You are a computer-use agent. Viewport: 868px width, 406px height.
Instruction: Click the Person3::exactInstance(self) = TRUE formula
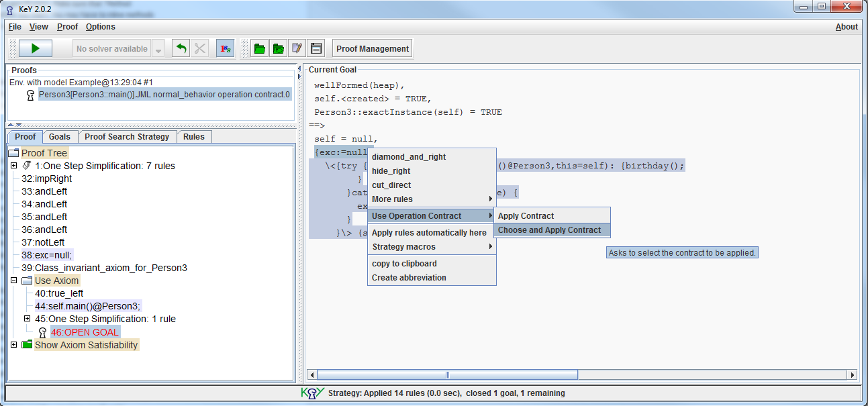407,112
